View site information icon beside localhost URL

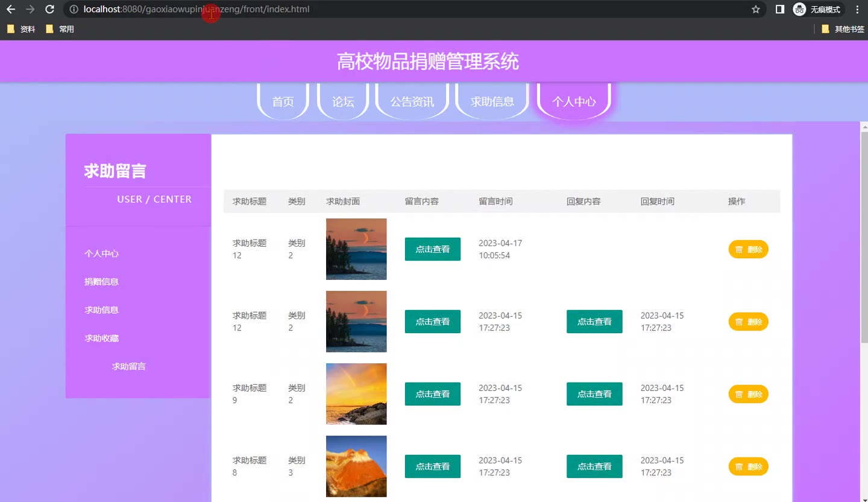[74, 9]
